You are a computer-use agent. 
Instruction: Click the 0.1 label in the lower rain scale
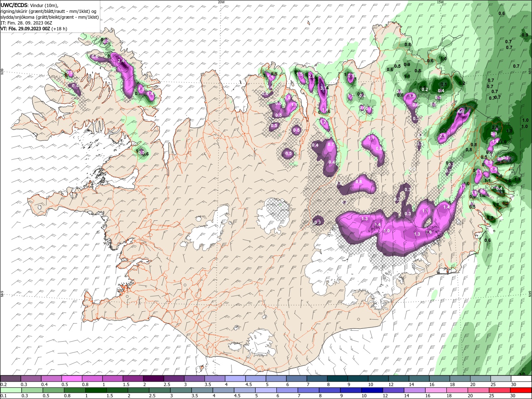click(x=3, y=396)
